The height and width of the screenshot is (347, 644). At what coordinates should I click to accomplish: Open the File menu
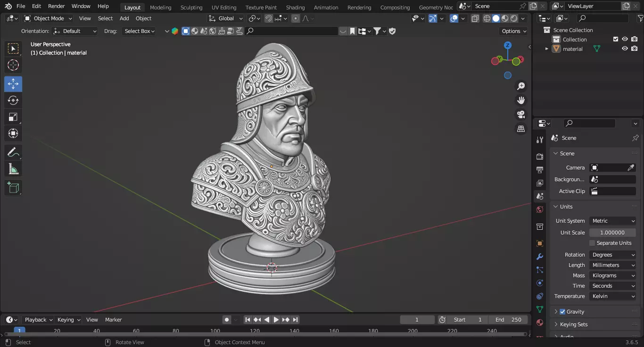[x=21, y=6]
